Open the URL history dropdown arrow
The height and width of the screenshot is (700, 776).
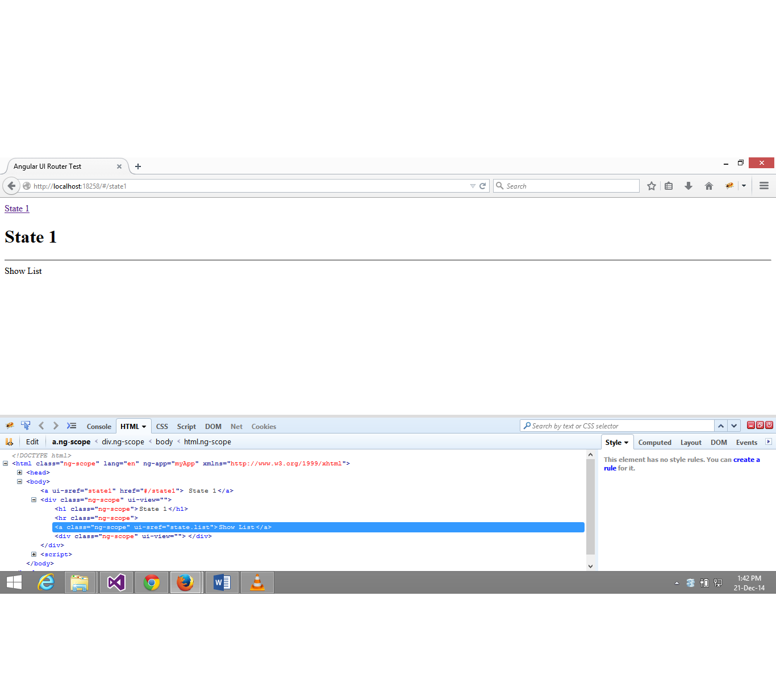click(x=473, y=186)
